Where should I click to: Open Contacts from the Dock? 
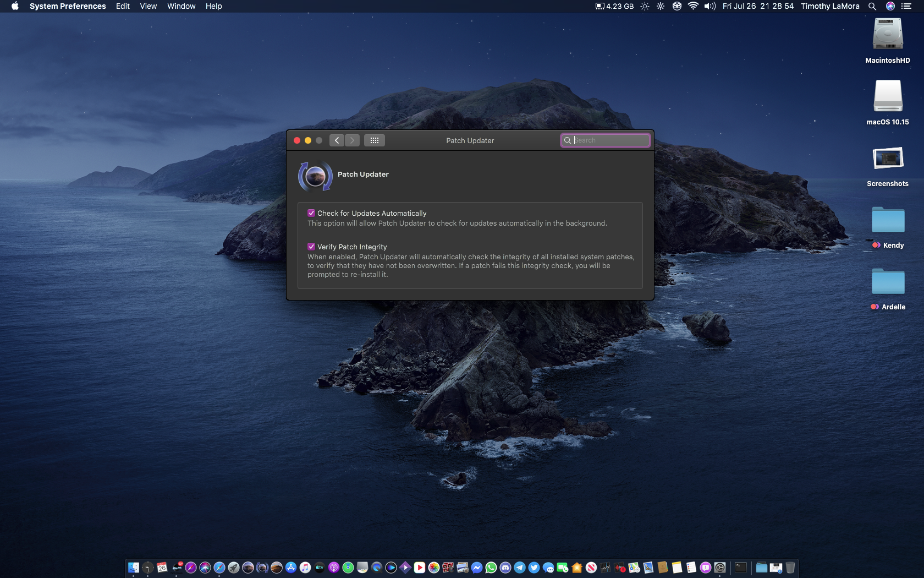[x=663, y=568]
